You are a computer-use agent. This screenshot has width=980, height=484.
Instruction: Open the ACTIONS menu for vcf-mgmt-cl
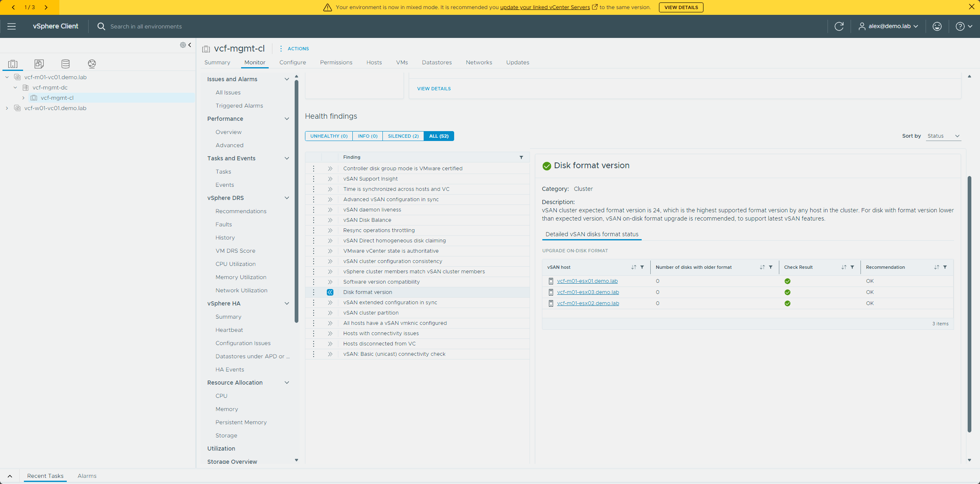pos(295,49)
